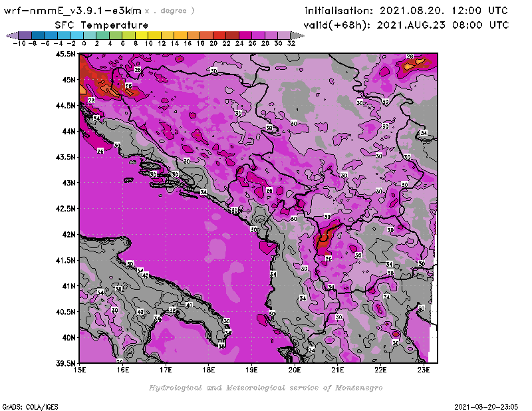532x411 pixels.
Task: Click the 40N latitude axis label
Action: tap(68, 338)
